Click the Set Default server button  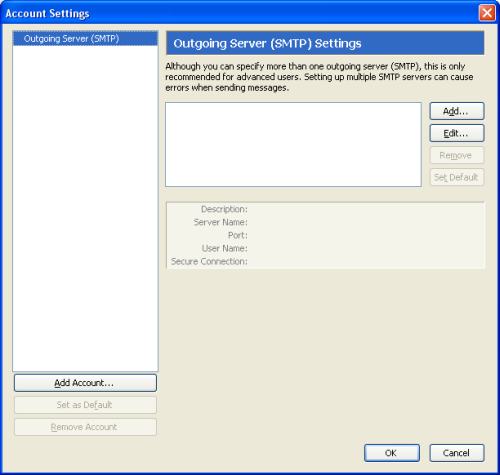pos(457,177)
